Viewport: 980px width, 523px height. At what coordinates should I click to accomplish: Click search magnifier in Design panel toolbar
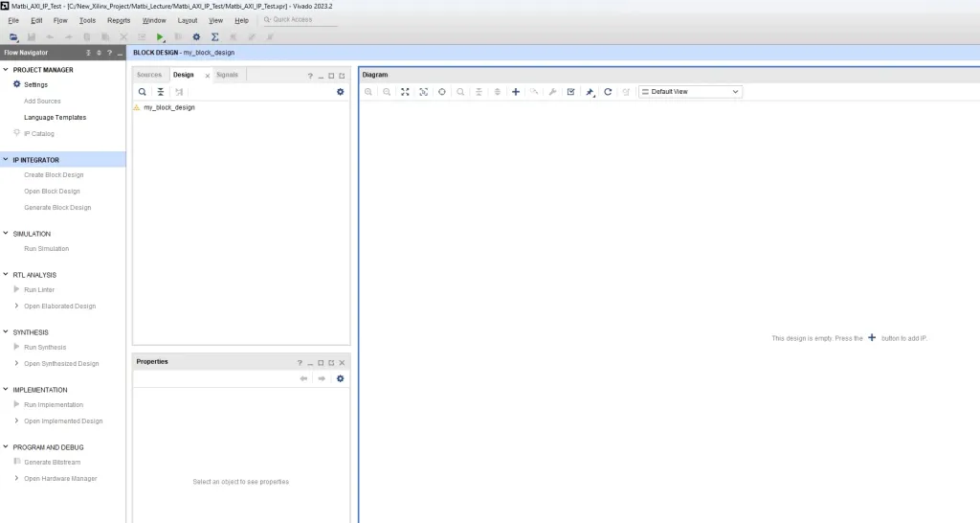(143, 91)
